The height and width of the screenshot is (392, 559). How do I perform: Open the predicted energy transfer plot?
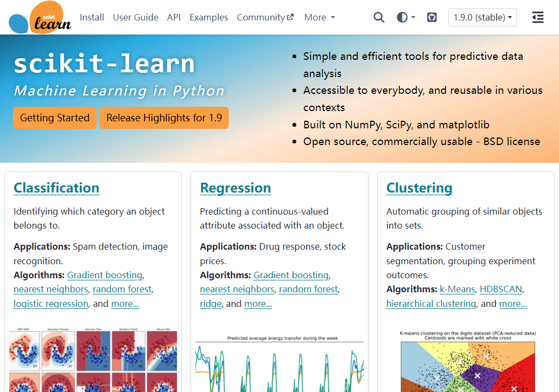click(x=279, y=363)
